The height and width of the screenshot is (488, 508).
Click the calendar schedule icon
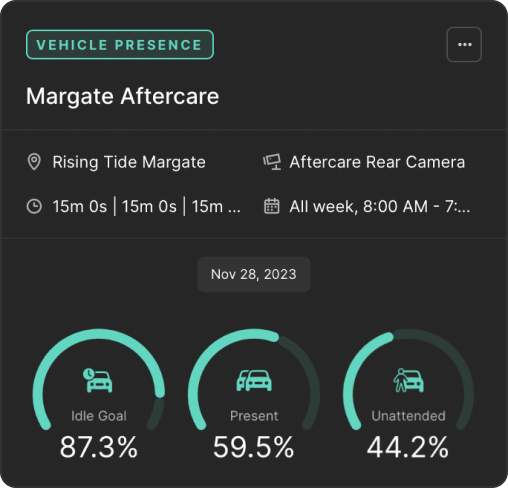click(x=272, y=206)
